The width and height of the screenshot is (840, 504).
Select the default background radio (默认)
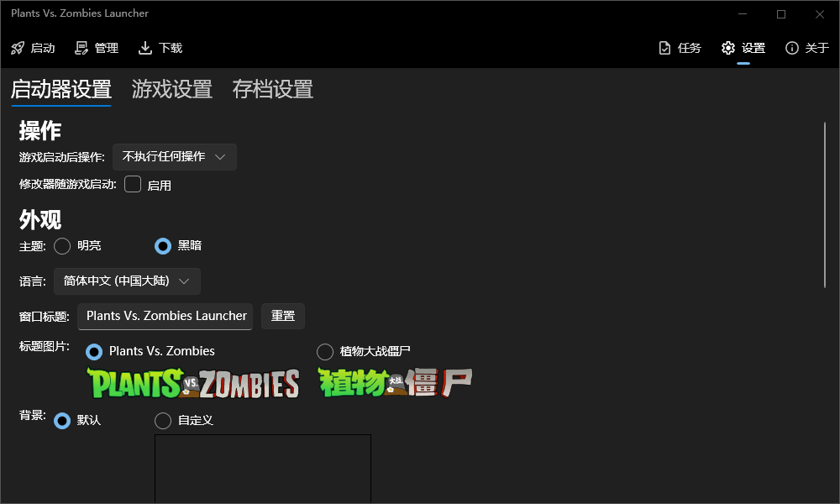point(62,420)
